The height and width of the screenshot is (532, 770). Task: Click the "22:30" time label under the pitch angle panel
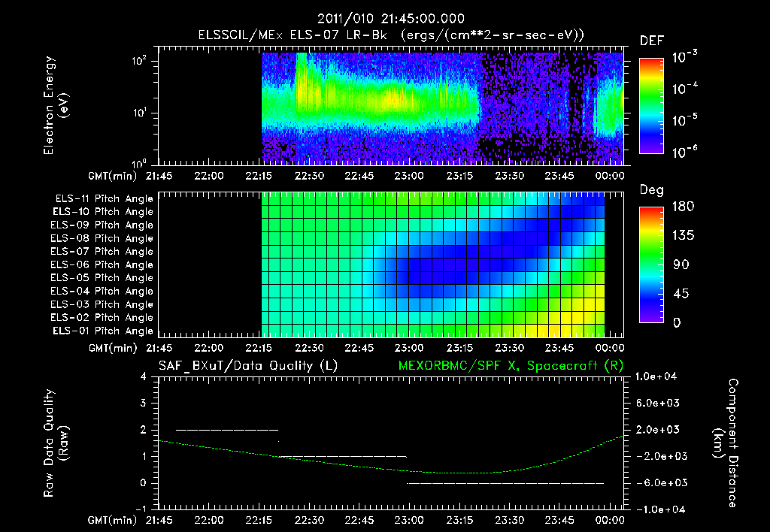(309, 348)
